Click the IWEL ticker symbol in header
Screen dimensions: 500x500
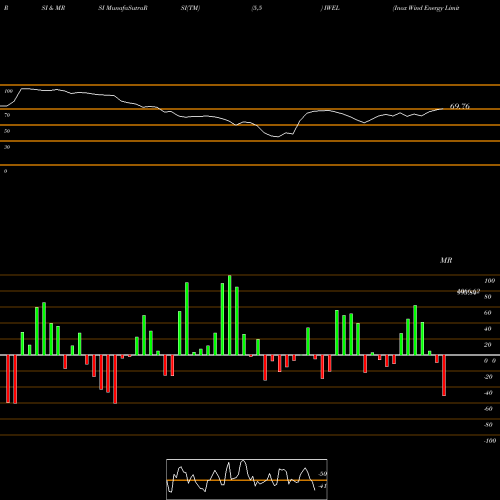pos(331,8)
